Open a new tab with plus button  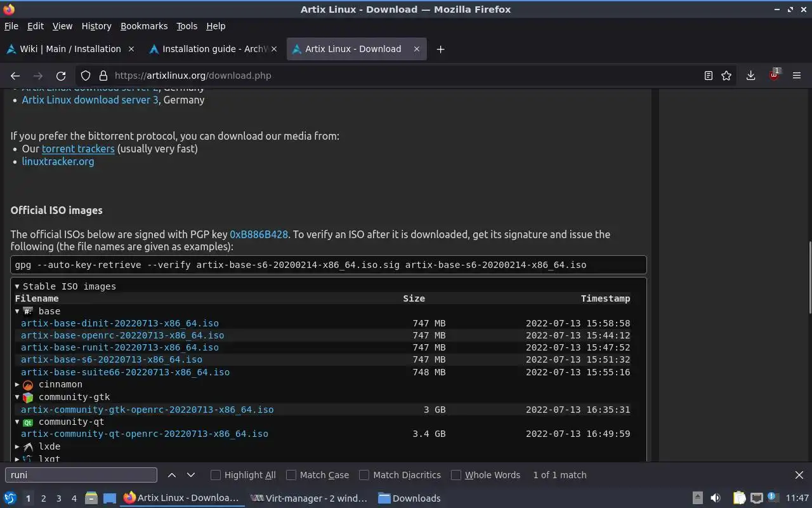(440, 49)
